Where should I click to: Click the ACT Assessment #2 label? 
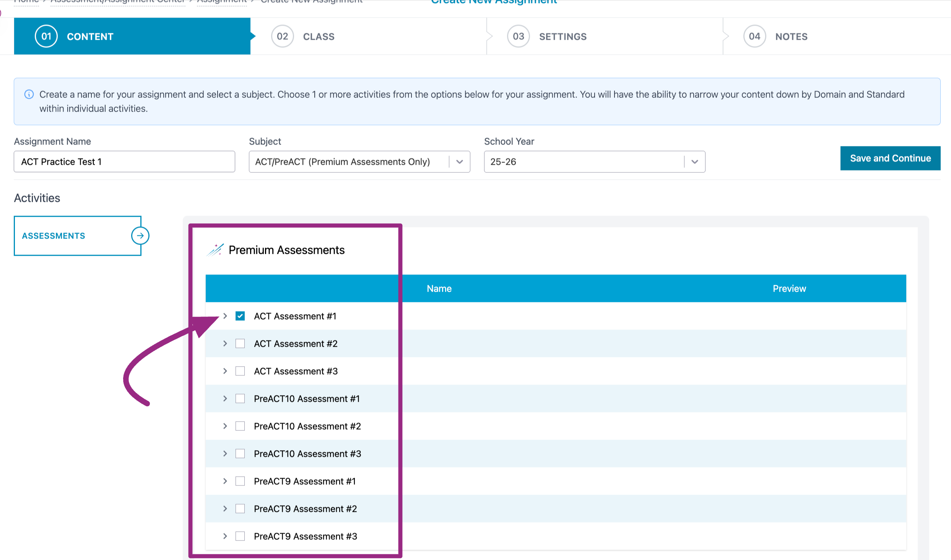(x=296, y=344)
